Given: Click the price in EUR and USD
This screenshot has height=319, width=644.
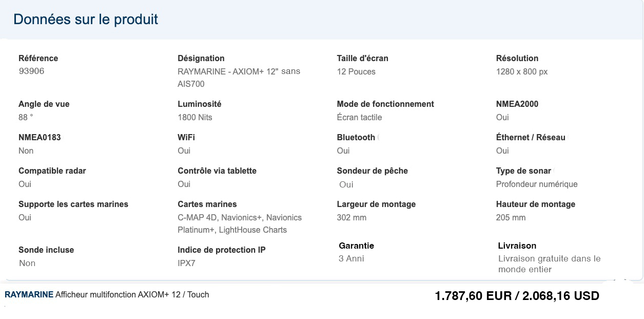Looking at the screenshot, I should pos(517,296).
